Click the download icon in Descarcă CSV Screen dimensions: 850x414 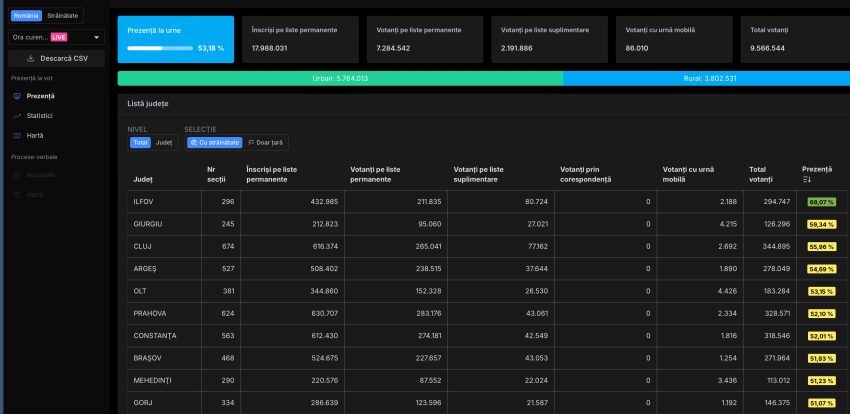click(x=31, y=58)
